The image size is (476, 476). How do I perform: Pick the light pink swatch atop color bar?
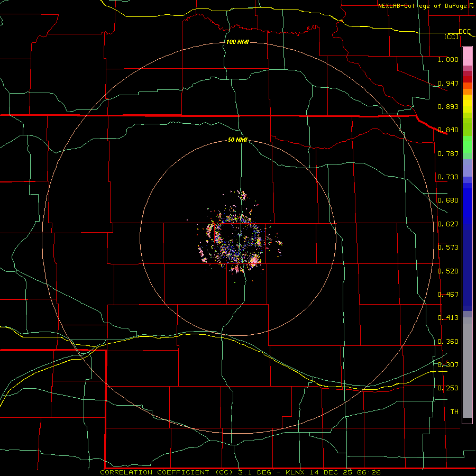(467, 57)
